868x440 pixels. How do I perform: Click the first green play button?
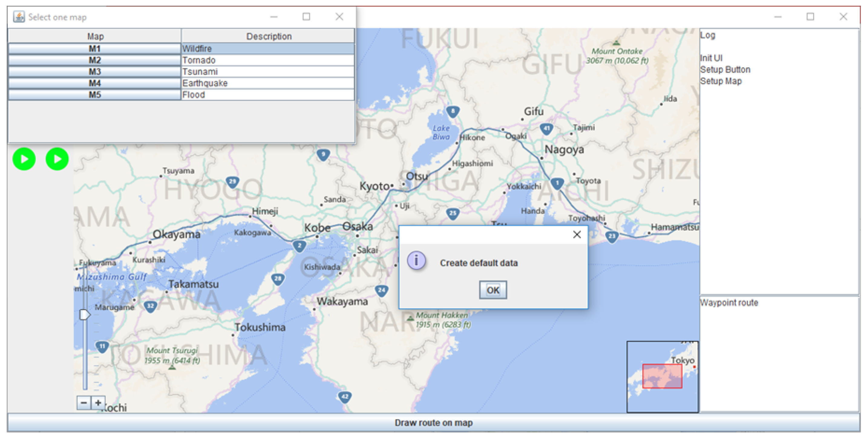point(24,159)
